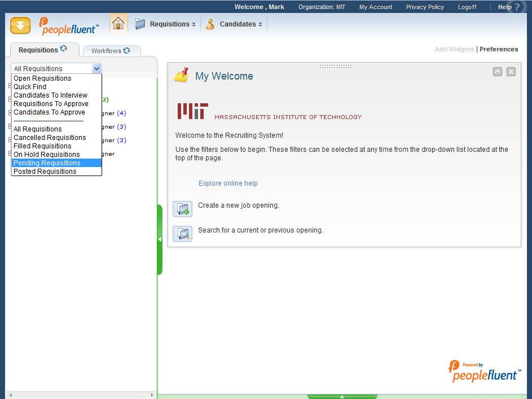Viewport: 532px width, 399px height.
Task: Open the Explore online help link
Action: [228, 183]
